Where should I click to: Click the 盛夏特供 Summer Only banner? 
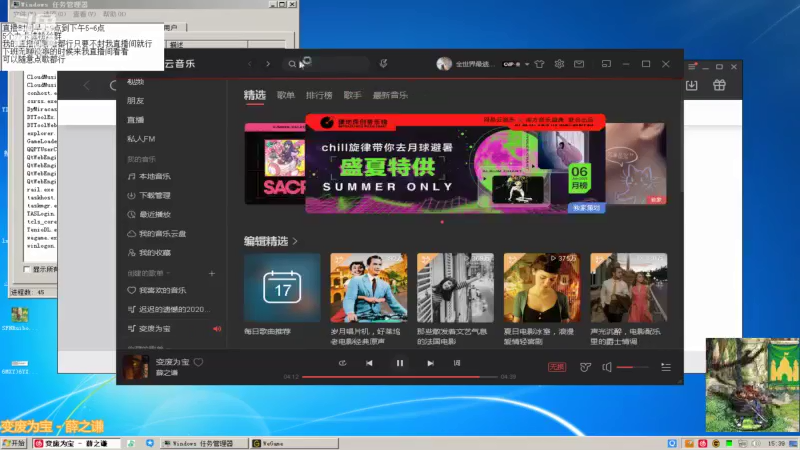455,163
